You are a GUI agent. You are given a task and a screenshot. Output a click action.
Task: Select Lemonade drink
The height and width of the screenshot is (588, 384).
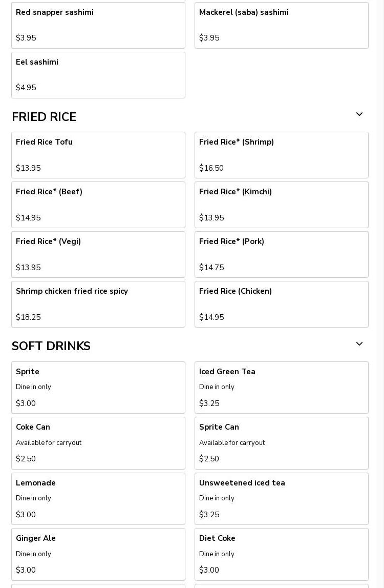[x=98, y=499]
